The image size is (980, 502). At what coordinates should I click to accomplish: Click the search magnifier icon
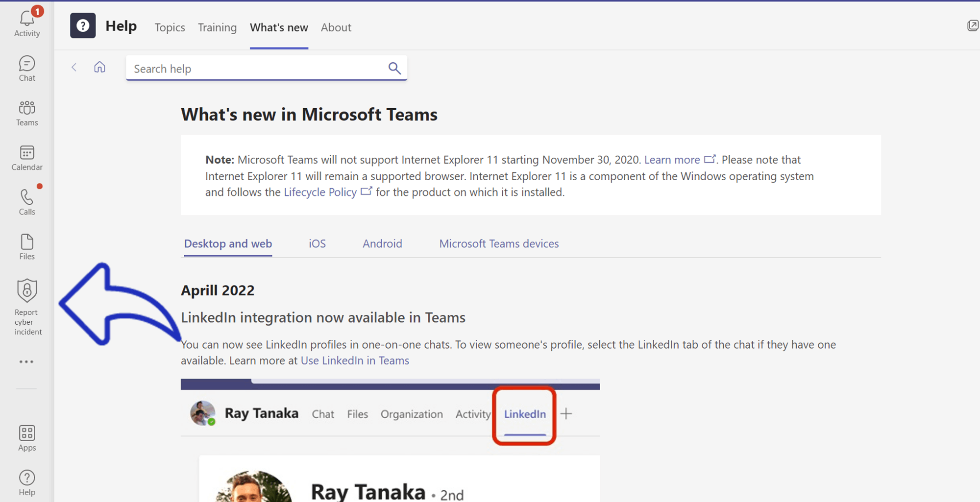point(394,68)
